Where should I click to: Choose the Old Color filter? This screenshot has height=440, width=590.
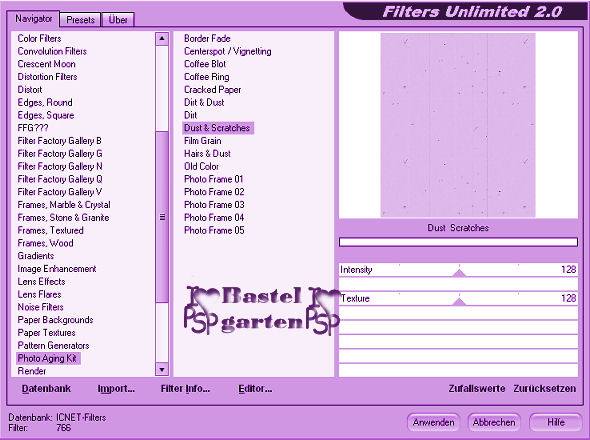(201, 166)
